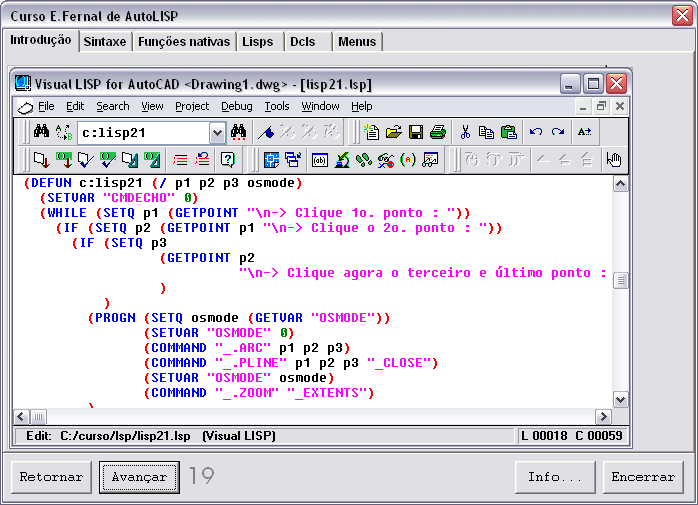Screen dimensions: 698x505
Task: Comment the selected block
Action: pos(180,160)
